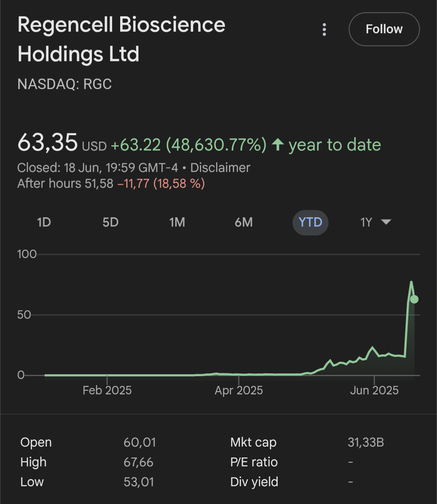Click the chart peak near 75 USD
This screenshot has width=437, height=504.
[411, 282]
